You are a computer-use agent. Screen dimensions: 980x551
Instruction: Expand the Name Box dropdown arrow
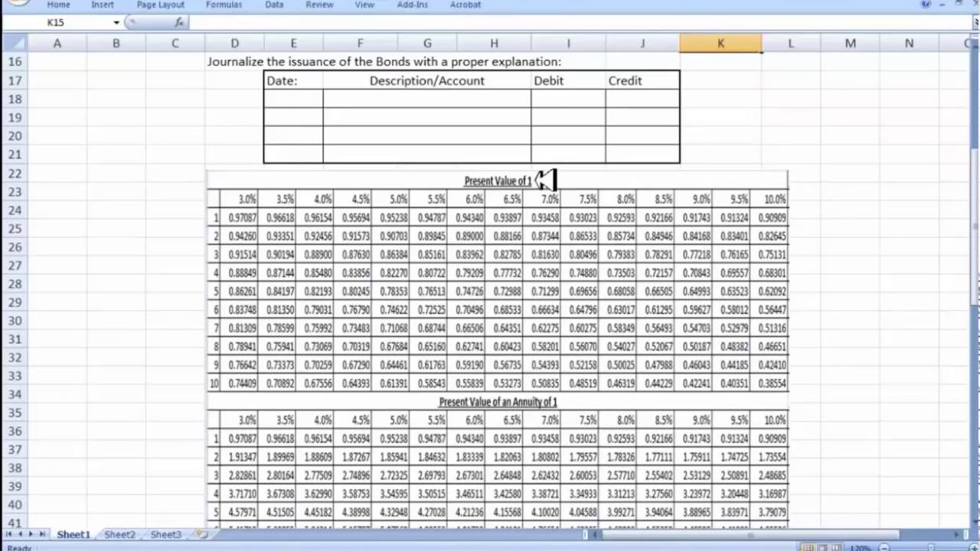pyautogui.click(x=116, y=23)
